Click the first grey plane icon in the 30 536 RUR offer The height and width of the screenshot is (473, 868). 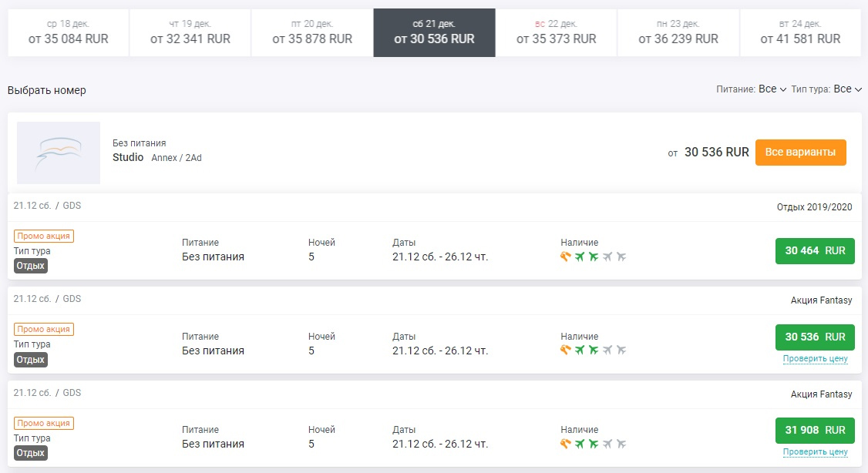click(x=607, y=351)
